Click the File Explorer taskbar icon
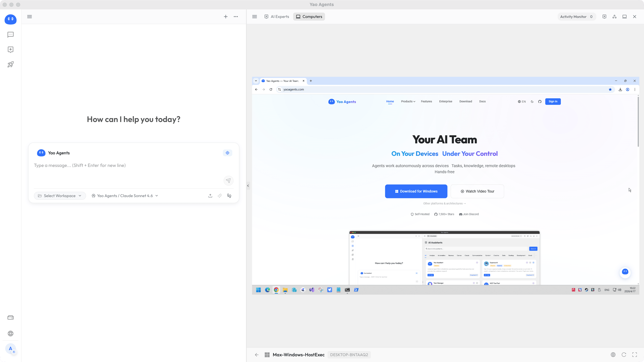The image size is (644, 362). point(285,290)
